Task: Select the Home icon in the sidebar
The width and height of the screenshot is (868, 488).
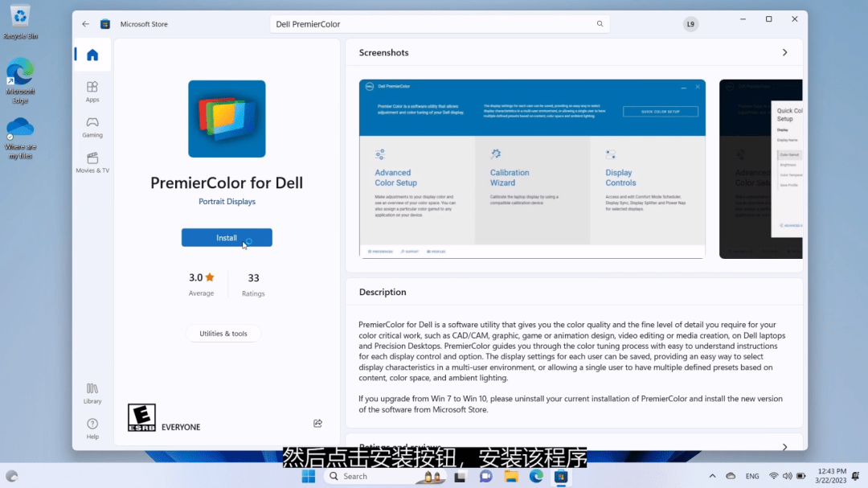Action: (x=92, y=55)
